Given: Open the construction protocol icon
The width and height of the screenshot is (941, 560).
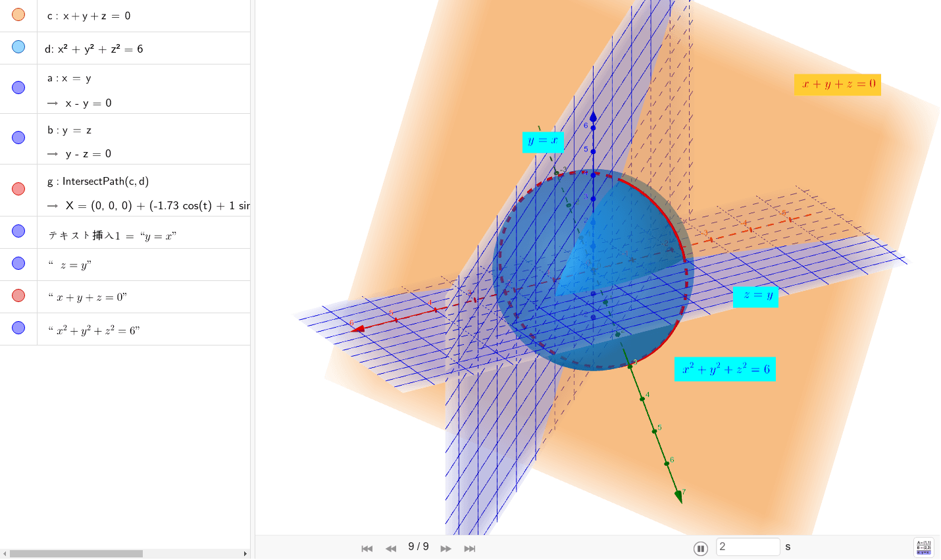Looking at the screenshot, I should point(923,547).
